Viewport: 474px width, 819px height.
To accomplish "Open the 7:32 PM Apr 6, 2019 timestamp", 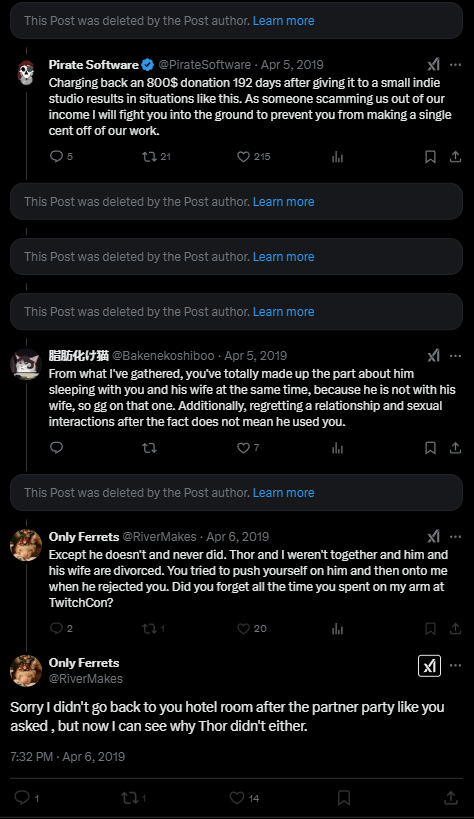I will [67, 757].
